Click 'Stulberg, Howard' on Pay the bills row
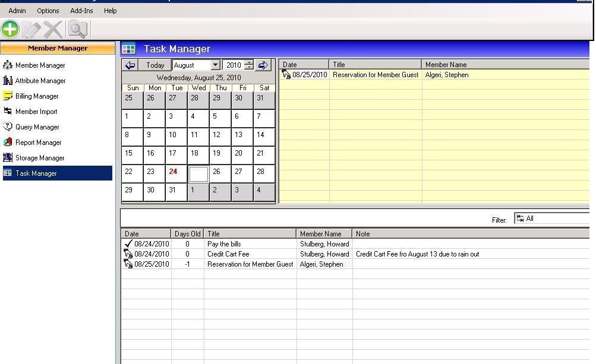This screenshot has height=364, width=596. click(324, 244)
